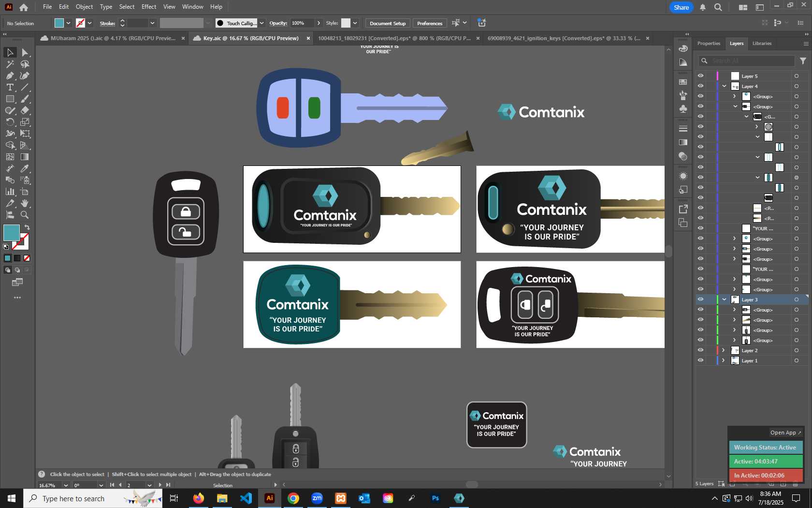Open the stroke weight dropdown
Screen dimensions: 812x508
click(x=152, y=23)
